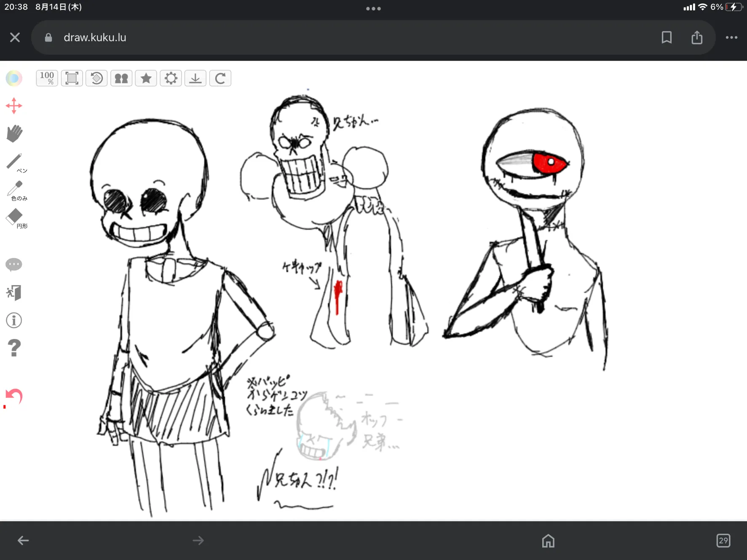Image resolution: width=747 pixels, height=560 pixels.
Task: Select the 色のみ eyedropper tool
Action: pyautogui.click(x=16, y=190)
